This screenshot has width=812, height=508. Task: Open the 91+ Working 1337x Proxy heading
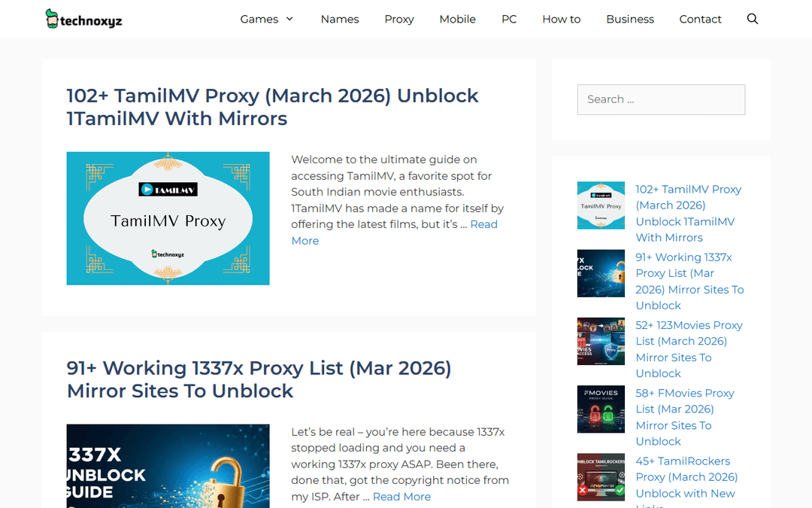pos(259,379)
